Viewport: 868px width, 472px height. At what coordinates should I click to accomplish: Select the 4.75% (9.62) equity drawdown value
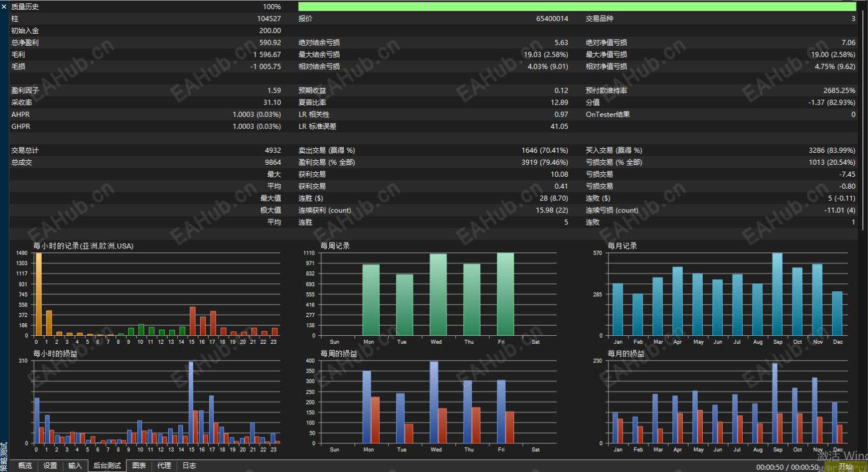point(835,67)
